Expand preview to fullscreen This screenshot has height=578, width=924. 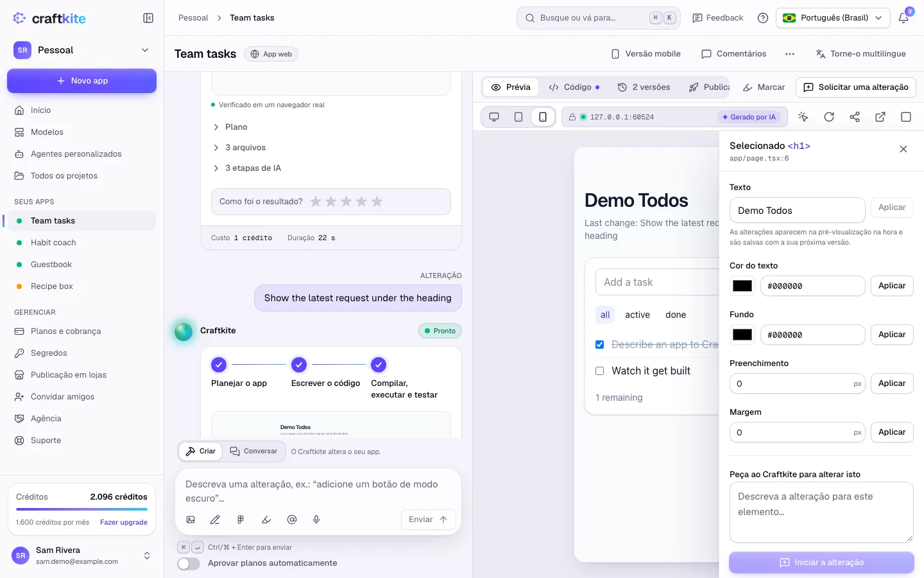906,117
